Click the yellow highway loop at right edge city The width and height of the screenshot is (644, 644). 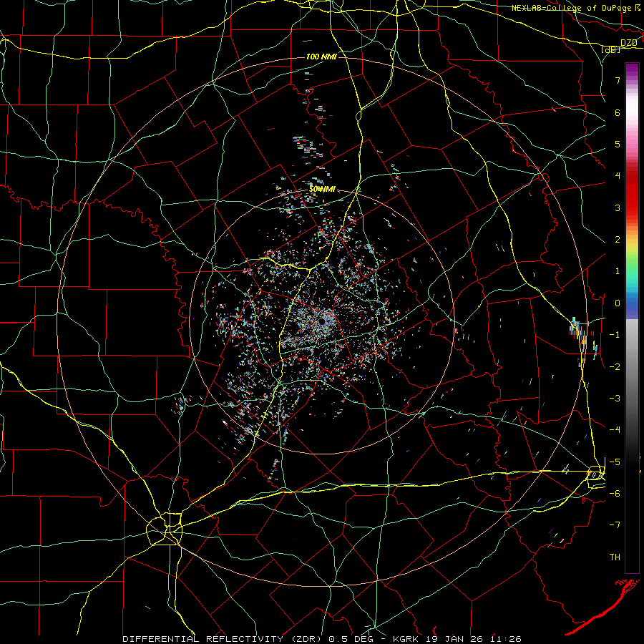596,477
